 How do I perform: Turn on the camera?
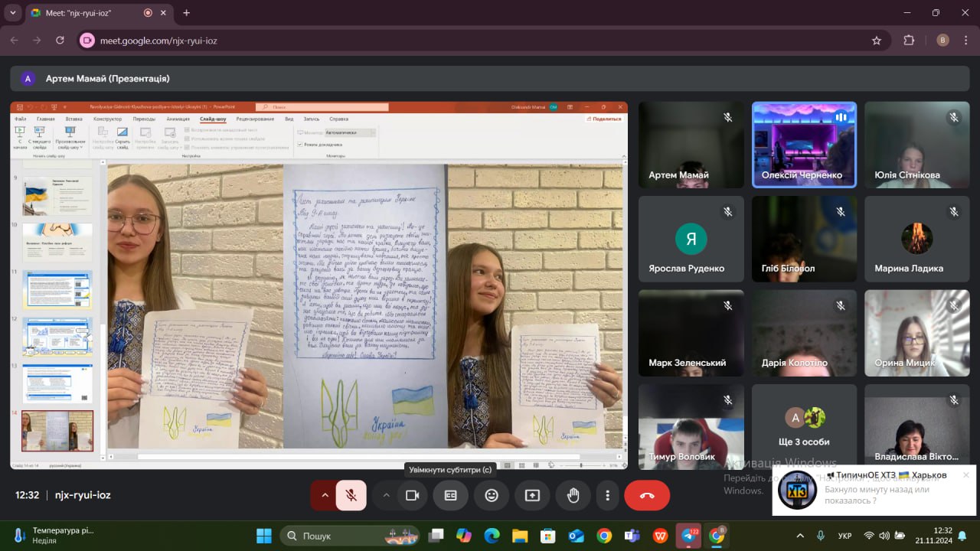point(412,495)
